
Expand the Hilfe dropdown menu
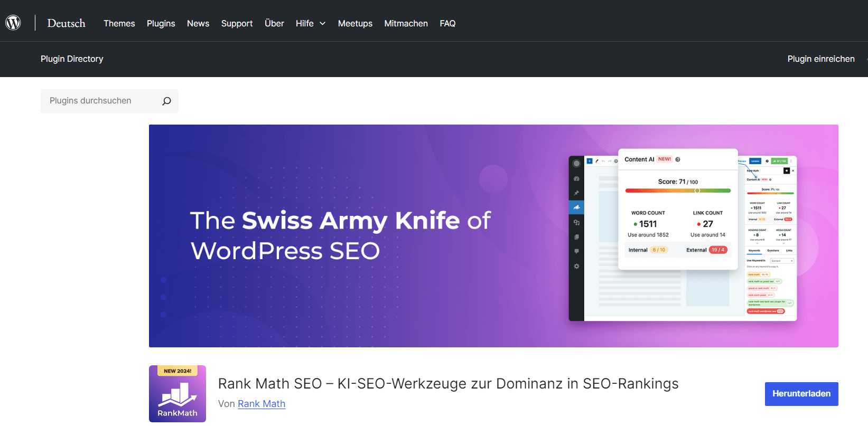[311, 23]
